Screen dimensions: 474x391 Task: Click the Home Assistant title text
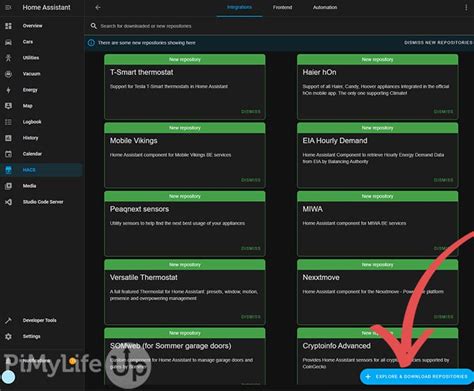click(46, 7)
